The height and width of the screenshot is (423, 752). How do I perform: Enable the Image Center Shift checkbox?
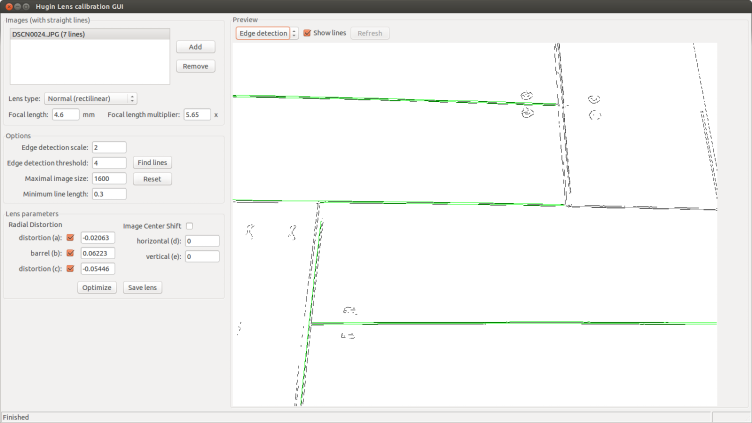(x=190, y=226)
